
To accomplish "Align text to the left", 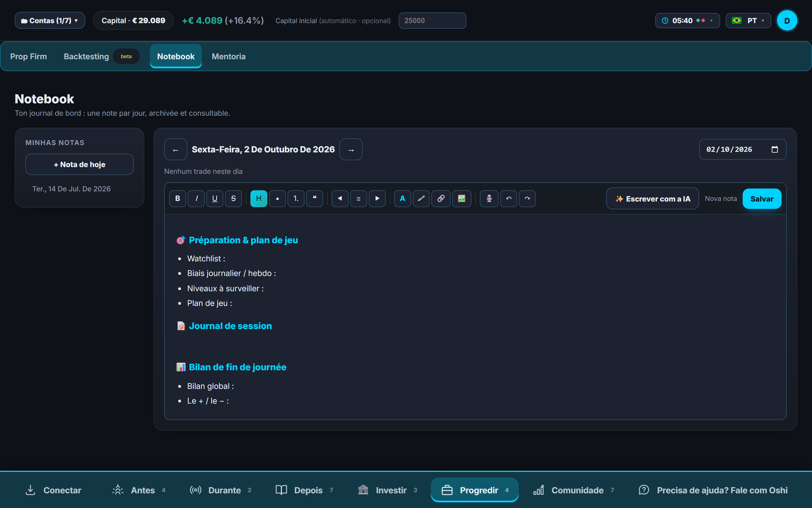I will [x=340, y=199].
